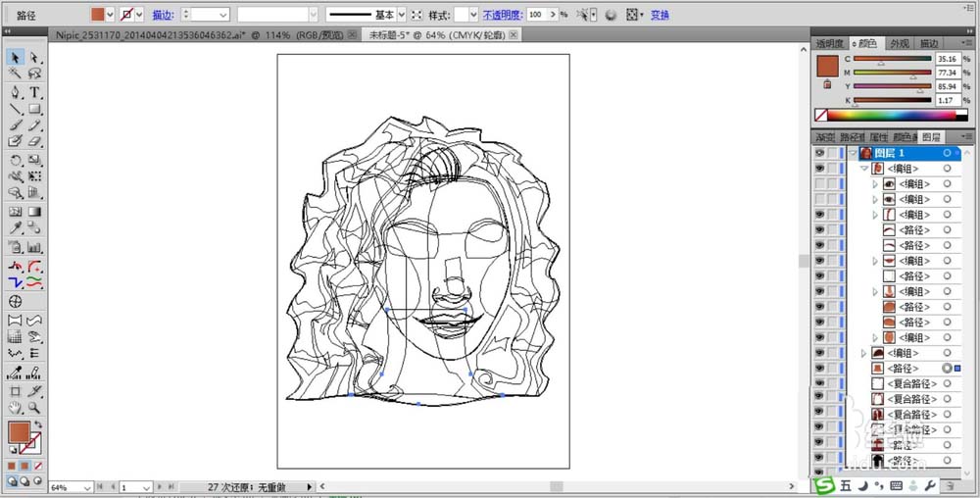980x498 pixels.
Task: Open the 基本 brush definition dropdown
Action: point(401,15)
